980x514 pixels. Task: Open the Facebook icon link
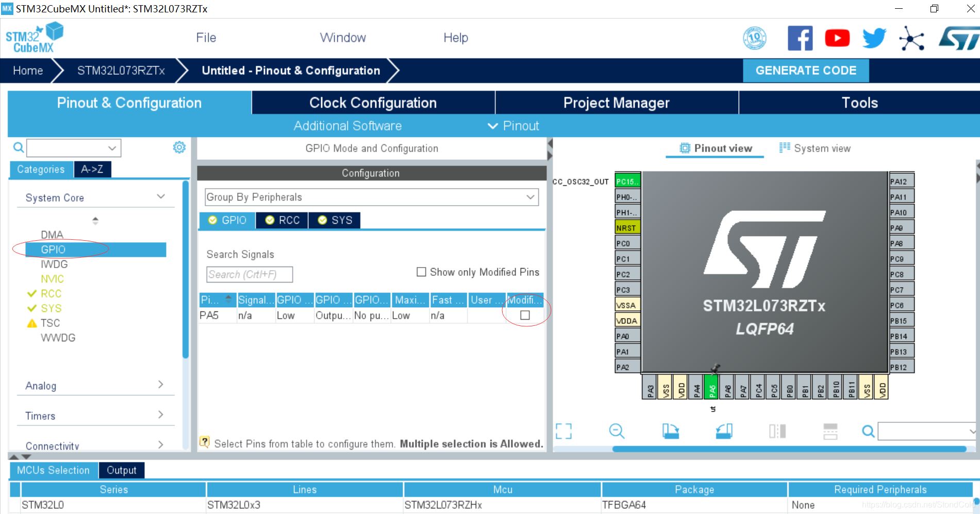tap(800, 38)
